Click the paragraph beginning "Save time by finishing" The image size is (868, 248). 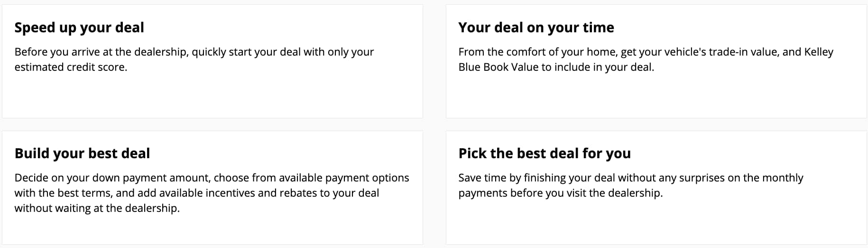[631, 185]
